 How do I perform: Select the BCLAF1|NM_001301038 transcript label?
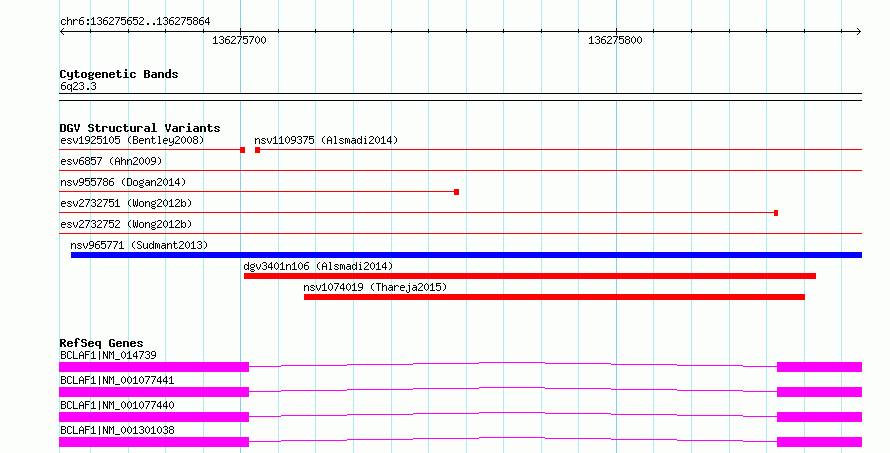(x=117, y=430)
